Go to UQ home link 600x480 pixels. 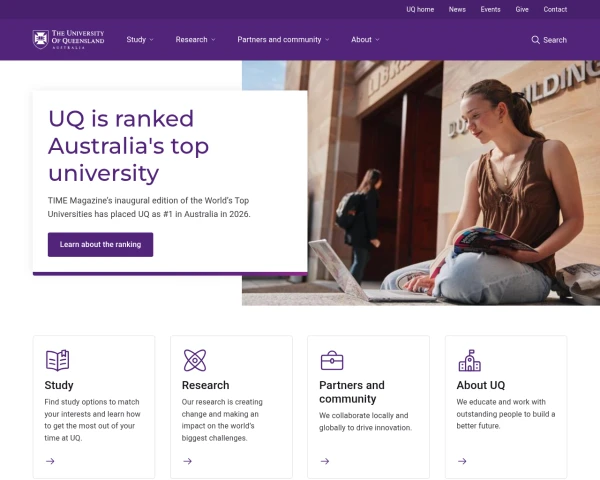coord(420,10)
